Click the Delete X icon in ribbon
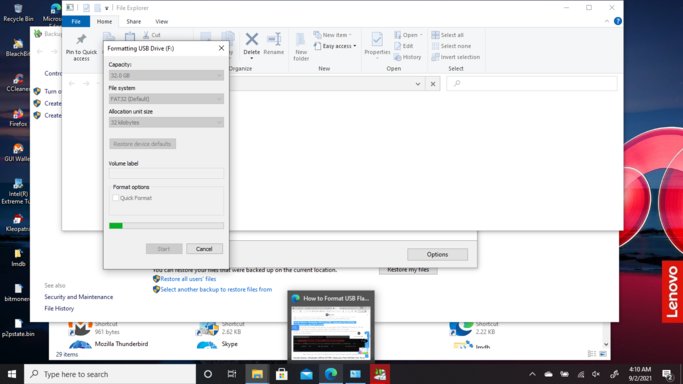 pyautogui.click(x=251, y=39)
